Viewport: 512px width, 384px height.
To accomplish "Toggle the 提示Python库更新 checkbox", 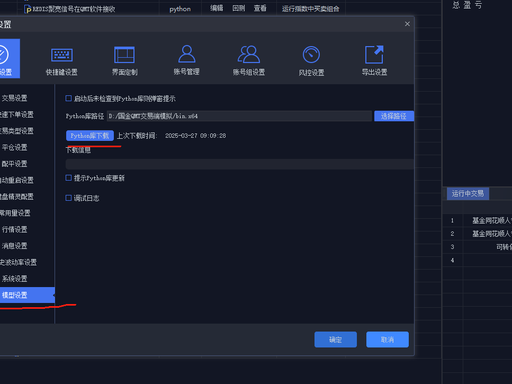I will tap(69, 178).
